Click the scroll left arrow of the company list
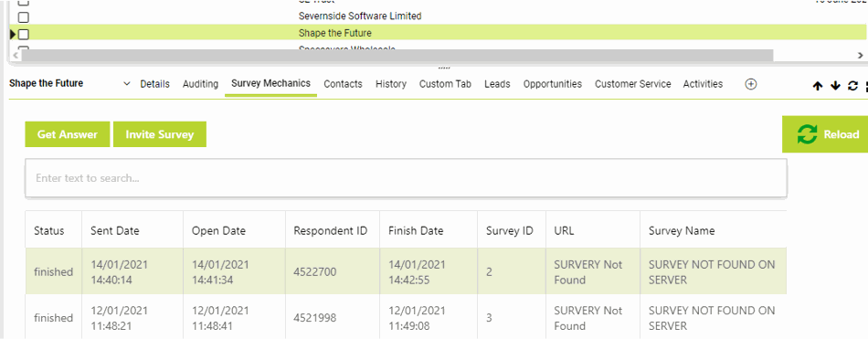 (x=16, y=56)
